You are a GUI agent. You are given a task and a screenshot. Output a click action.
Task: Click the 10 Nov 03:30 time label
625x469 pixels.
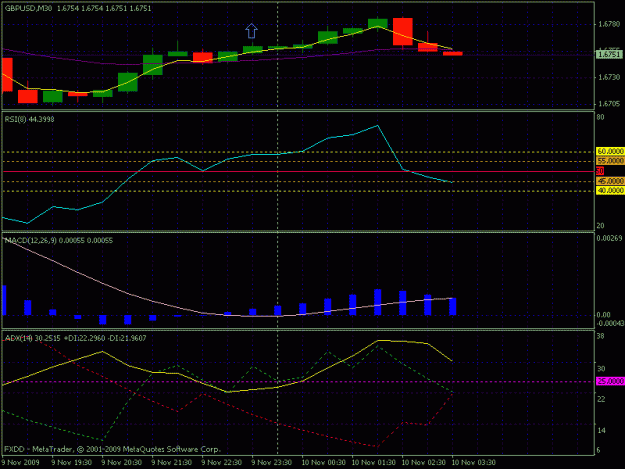pos(474,463)
